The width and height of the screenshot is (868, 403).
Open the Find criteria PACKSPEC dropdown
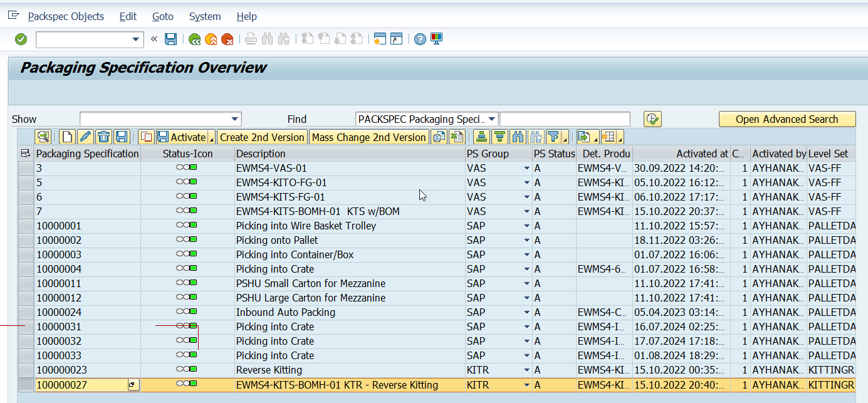[492, 119]
